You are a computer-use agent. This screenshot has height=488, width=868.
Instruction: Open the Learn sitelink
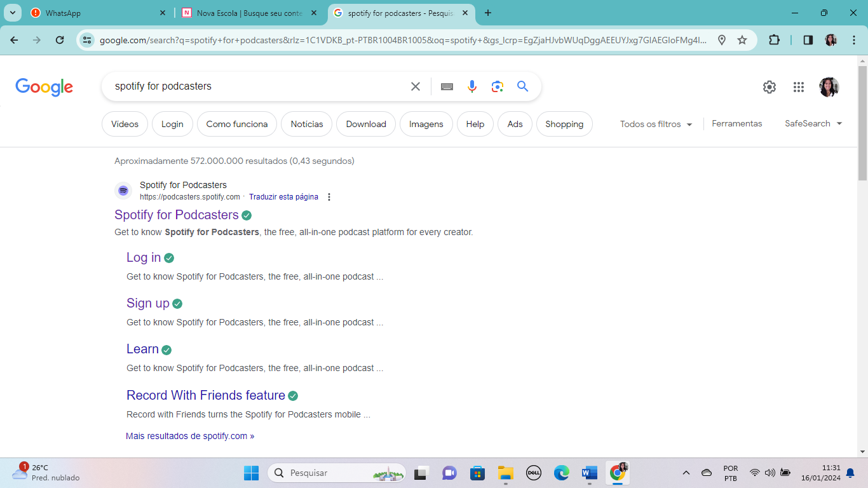(142, 349)
